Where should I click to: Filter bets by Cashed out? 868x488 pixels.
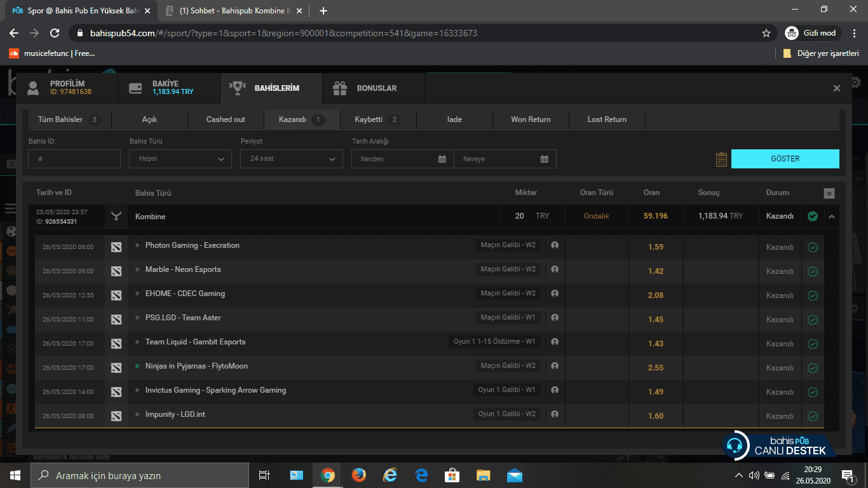[226, 119]
